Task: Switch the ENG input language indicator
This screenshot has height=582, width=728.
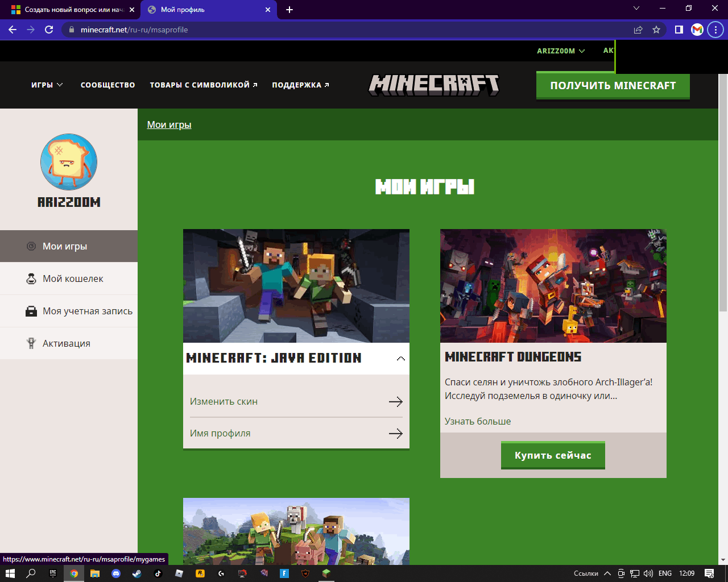Action: pyautogui.click(x=665, y=573)
